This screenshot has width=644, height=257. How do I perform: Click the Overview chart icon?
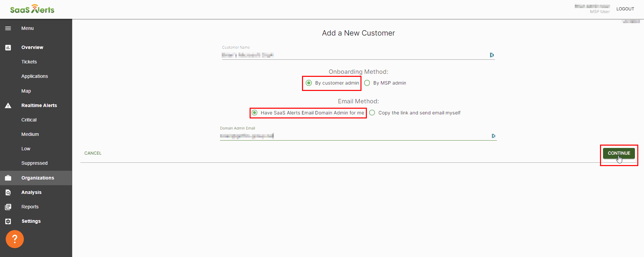click(8, 48)
